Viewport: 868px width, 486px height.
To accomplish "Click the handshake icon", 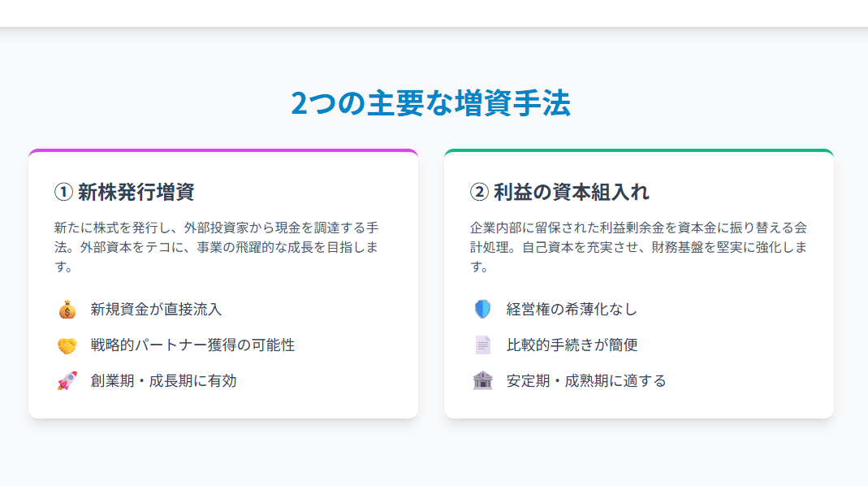I will click(67, 345).
